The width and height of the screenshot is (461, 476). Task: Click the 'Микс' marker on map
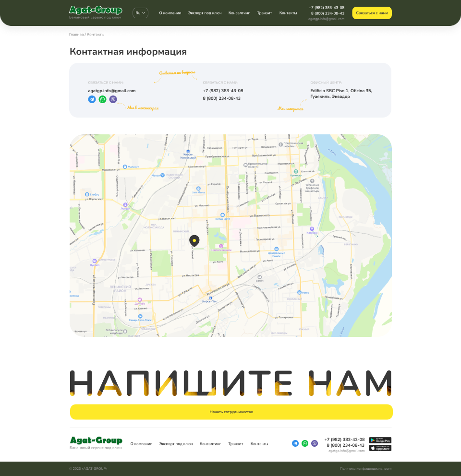coord(299,292)
